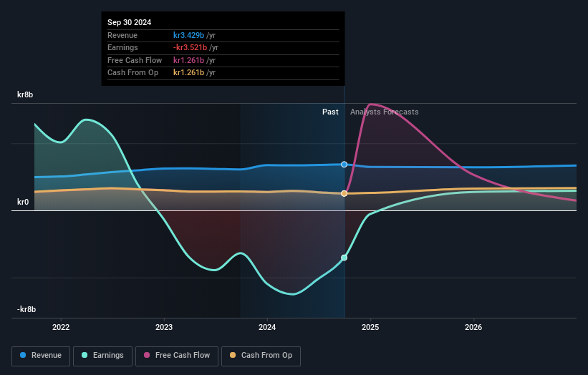Toggle the Free Cash Flow legend button

[x=177, y=356]
